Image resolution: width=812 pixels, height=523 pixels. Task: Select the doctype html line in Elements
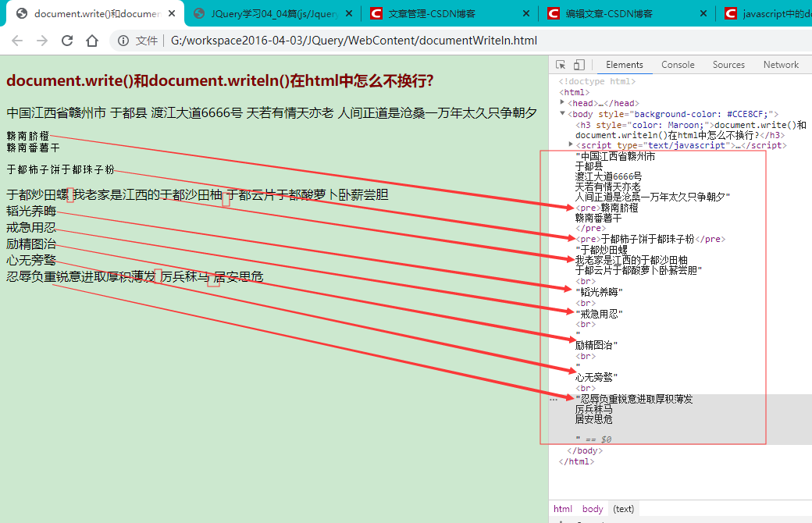click(x=597, y=81)
